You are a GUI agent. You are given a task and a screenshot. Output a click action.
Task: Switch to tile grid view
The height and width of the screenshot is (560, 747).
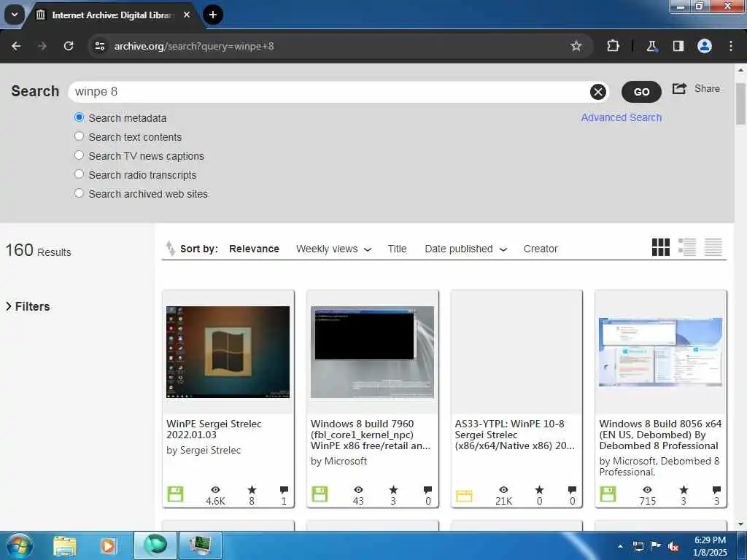[660, 247]
